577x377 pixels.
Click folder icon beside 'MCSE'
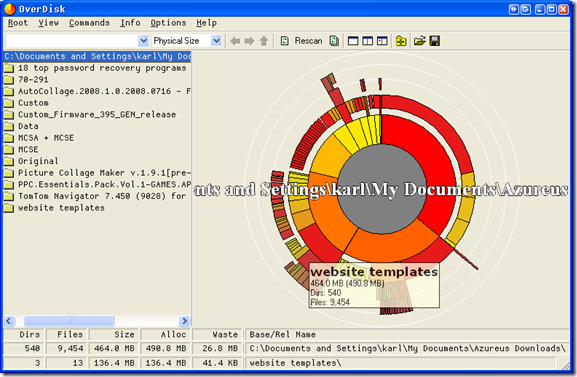pyautogui.click(x=9, y=149)
